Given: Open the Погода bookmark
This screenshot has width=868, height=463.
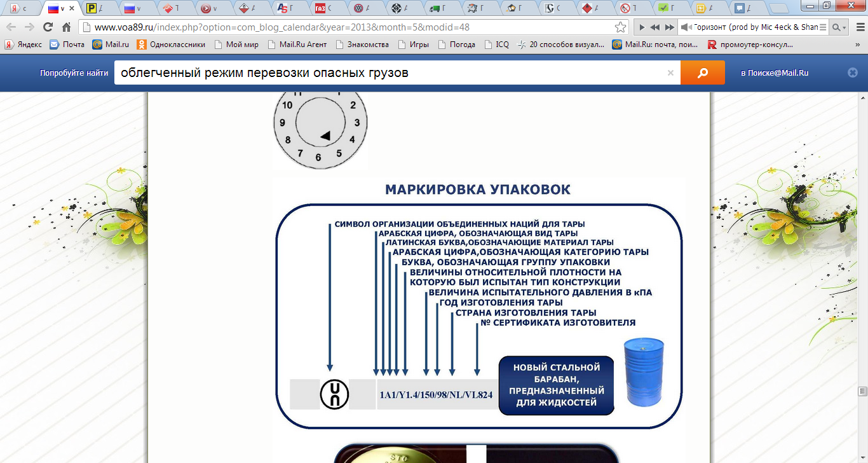Looking at the screenshot, I should (x=456, y=45).
